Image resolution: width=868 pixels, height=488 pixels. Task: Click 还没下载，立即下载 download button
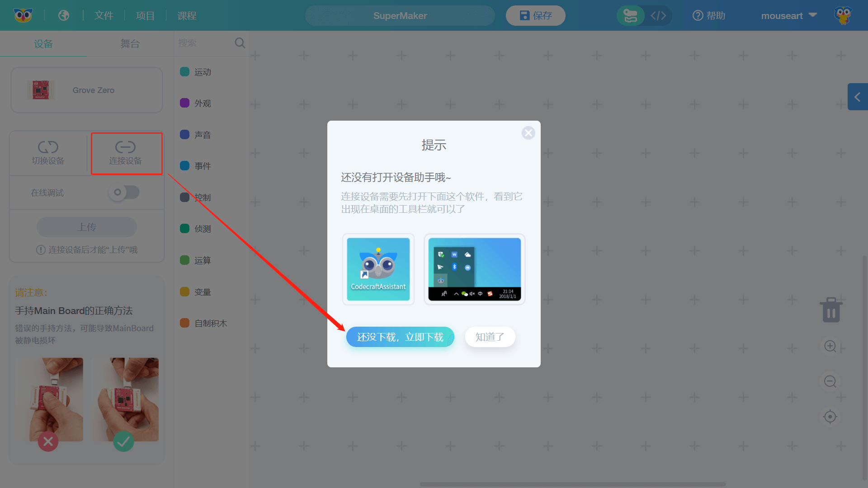pyautogui.click(x=400, y=337)
